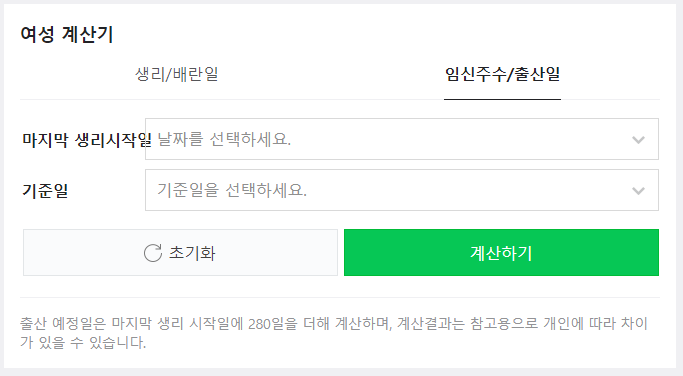This screenshot has height=376, width=683.
Task: Click the 출산 예정일 note paragraph
Action: [x=334, y=333]
